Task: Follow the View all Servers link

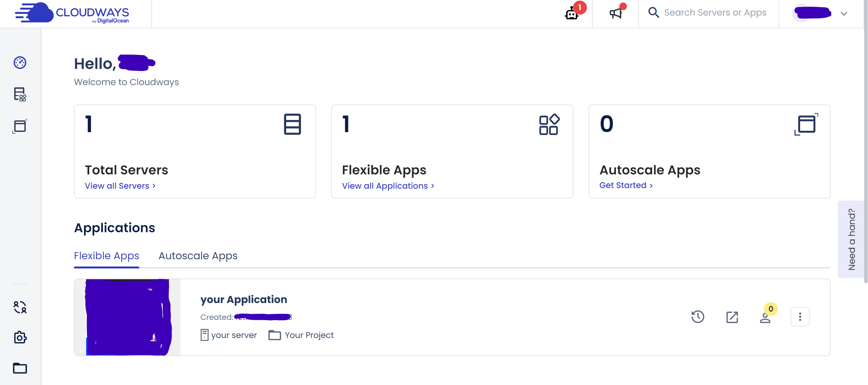Action: coord(120,186)
